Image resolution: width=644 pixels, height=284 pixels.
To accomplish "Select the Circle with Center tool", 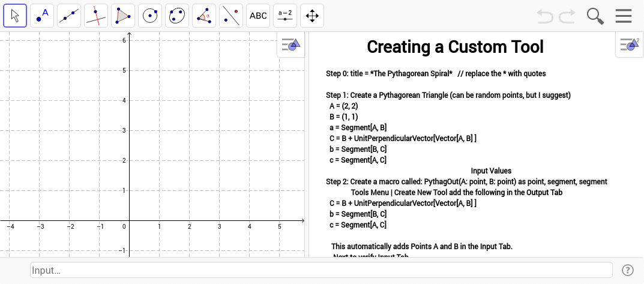I will 150,16.
